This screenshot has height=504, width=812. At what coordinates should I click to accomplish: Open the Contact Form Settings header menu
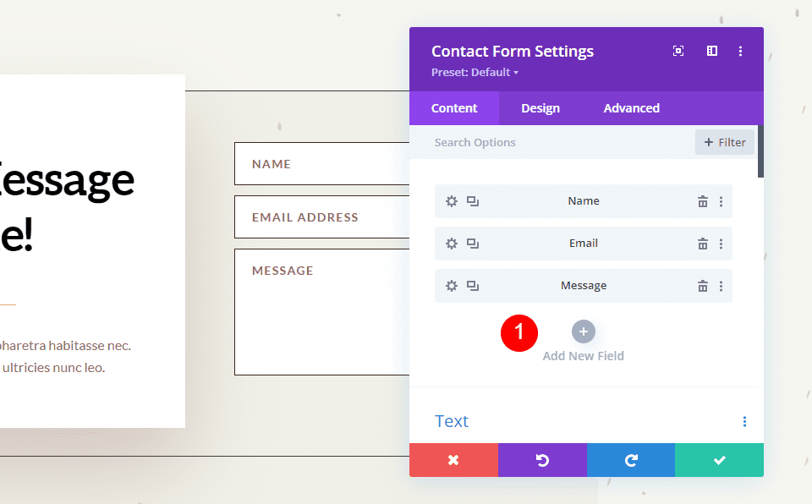[740, 51]
